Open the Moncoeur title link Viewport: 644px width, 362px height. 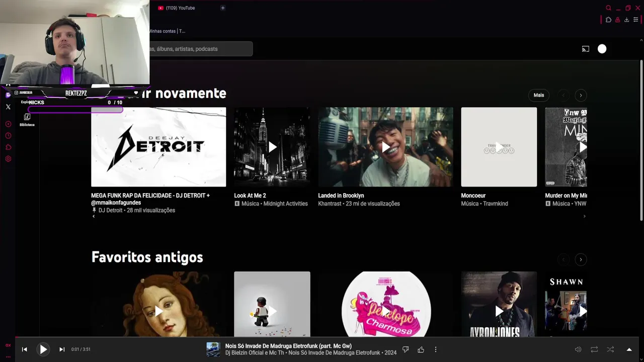tap(473, 196)
